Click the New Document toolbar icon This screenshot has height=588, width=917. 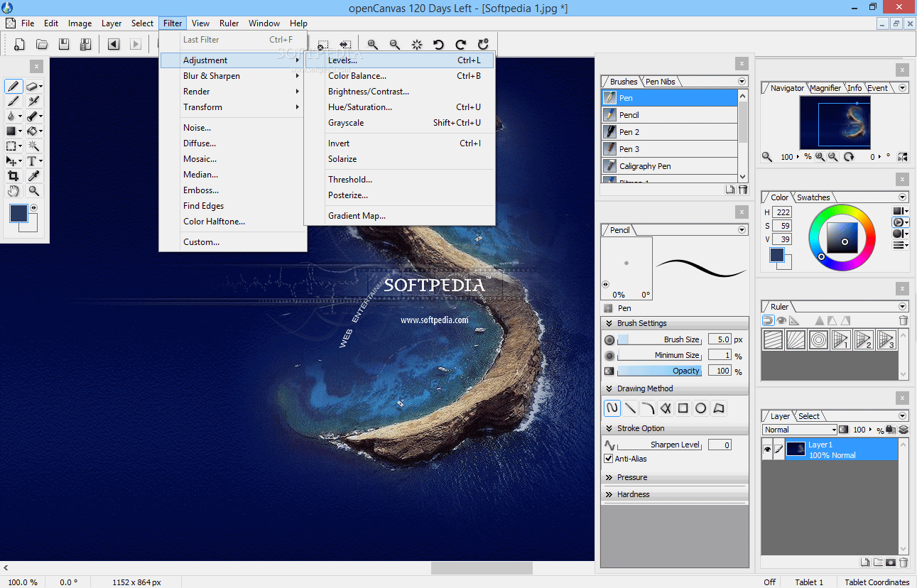pyautogui.click(x=20, y=45)
